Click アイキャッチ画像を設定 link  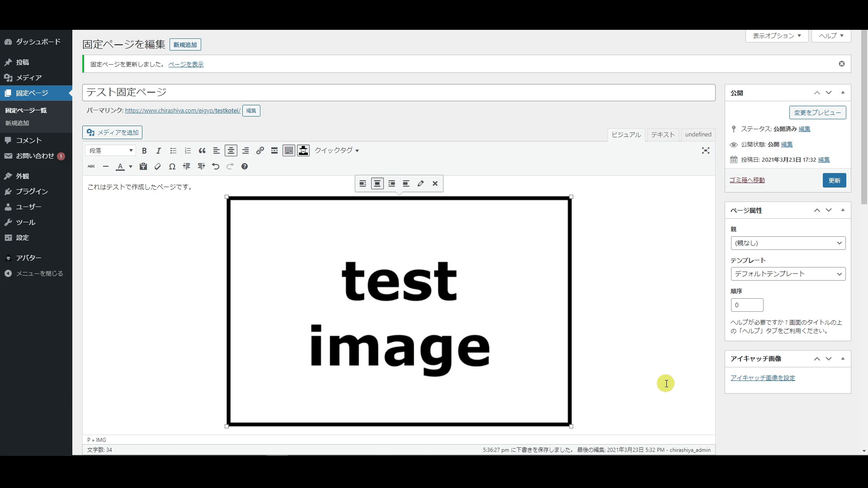pyautogui.click(x=763, y=378)
